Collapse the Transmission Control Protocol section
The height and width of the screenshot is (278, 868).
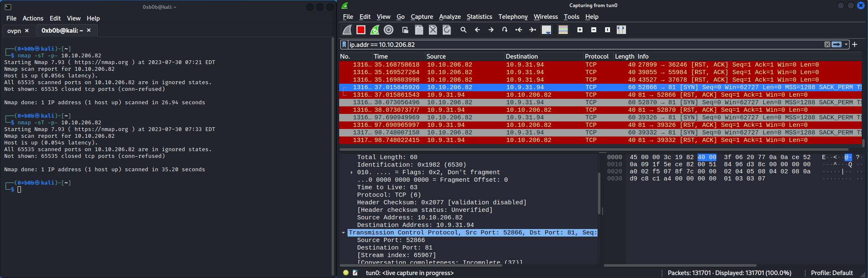coord(343,233)
